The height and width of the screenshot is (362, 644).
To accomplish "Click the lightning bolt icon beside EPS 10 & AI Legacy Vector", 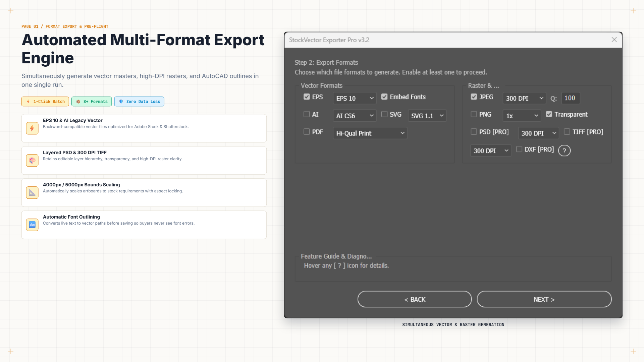I will [x=32, y=128].
